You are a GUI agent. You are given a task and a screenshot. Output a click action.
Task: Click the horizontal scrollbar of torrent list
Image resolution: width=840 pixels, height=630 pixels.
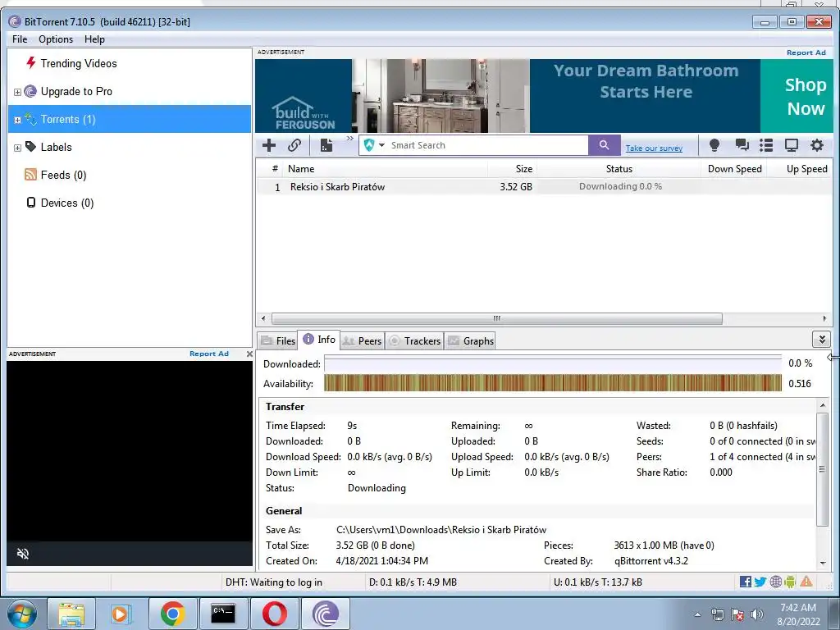pyautogui.click(x=496, y=319)
